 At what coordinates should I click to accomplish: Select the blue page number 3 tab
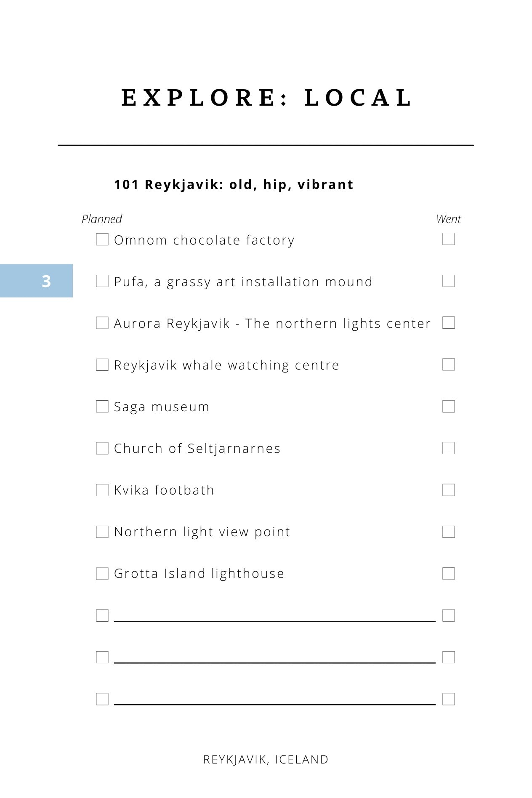click(x=36, y=281)
